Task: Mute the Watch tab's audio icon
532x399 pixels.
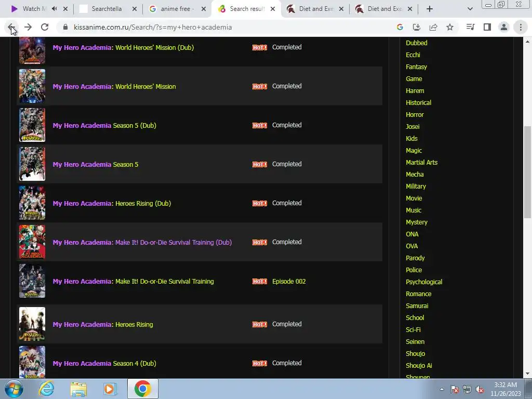Action: (x=54, y=9)
